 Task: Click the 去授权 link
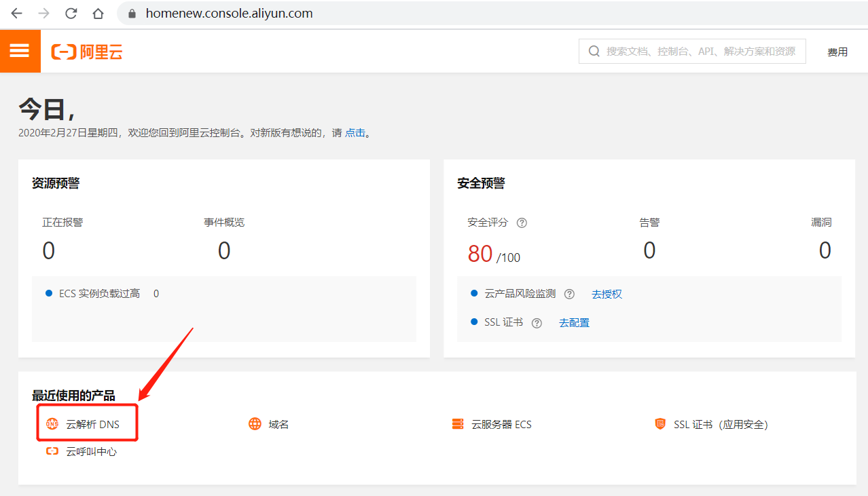(x=607, y=294)
